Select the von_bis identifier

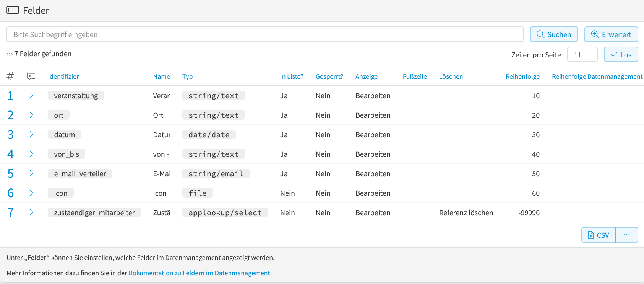(67, 154)
